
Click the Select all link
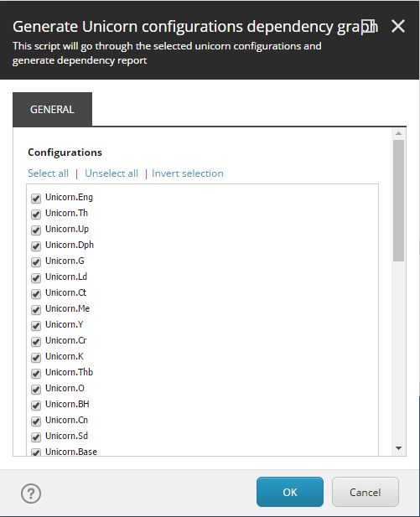[48, 173]
